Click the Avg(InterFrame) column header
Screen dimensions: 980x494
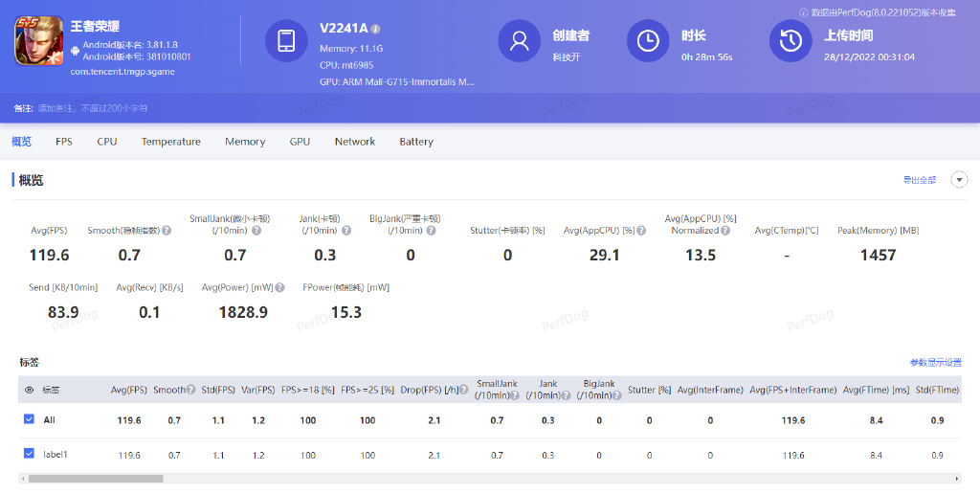pos(710,390)
